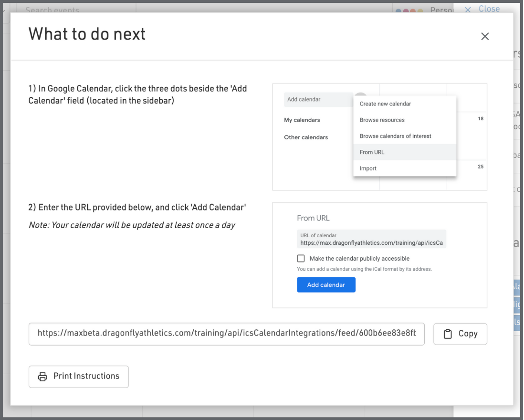
Task: Click the colored dots beside 'Perso'
Action: (x=409, y=10)
